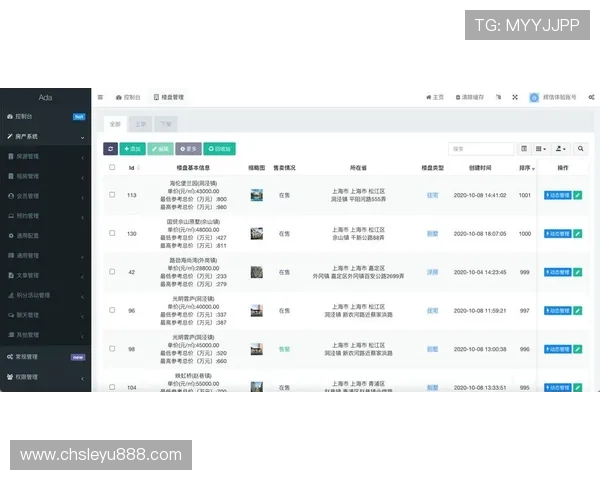Viewport: 600px width, 480px height.
Task: Click green edit pencil for row 98
Action: [578, 349]
